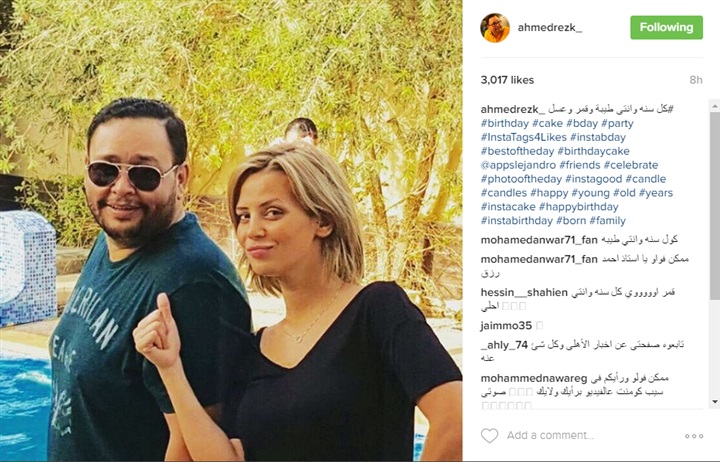Open the #happybirthday hashtag link
The width and height of the screenshot is (720, 462).
(x=579, y=207)
